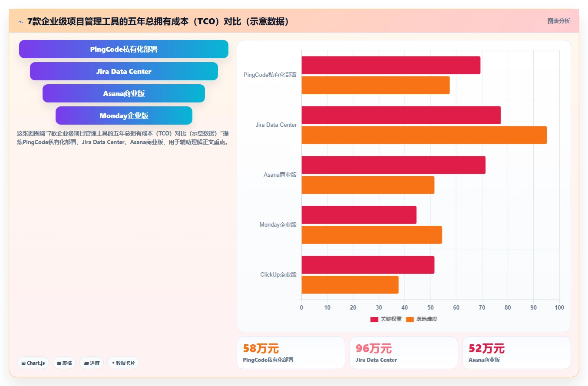Click the red bar for Asana商业版
The image size is (588, 386).
(x=393, y=165)
